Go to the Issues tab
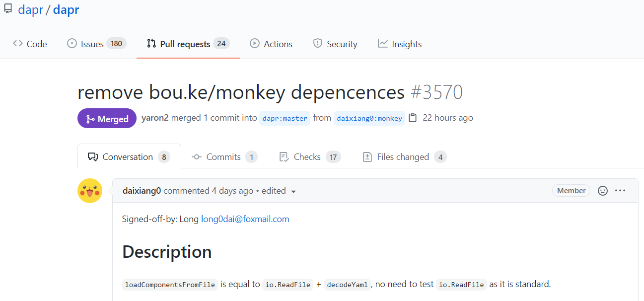 click(97, 44)
